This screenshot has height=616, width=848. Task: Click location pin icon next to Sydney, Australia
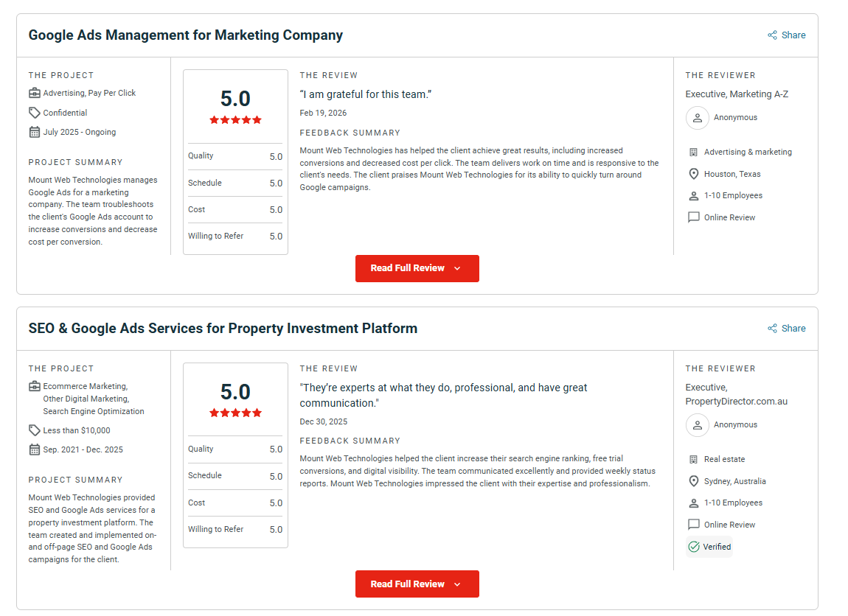pyautogui.click(x=693, y=481)
